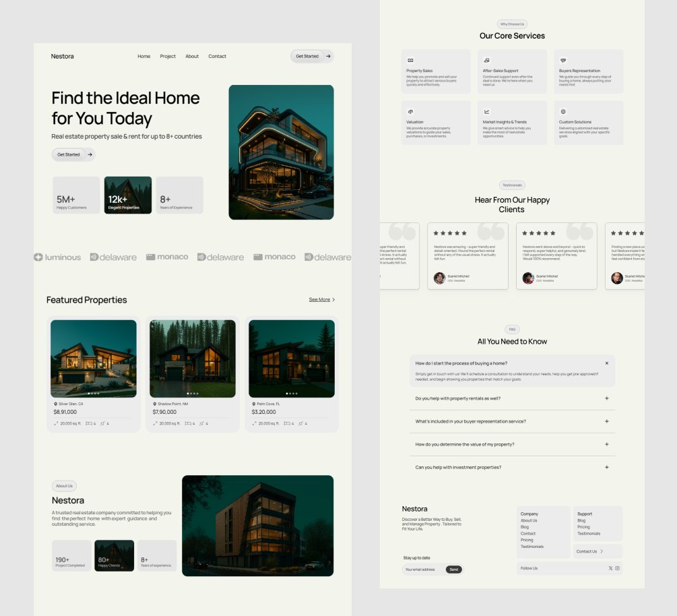Follow the See More link

[319, 299]
